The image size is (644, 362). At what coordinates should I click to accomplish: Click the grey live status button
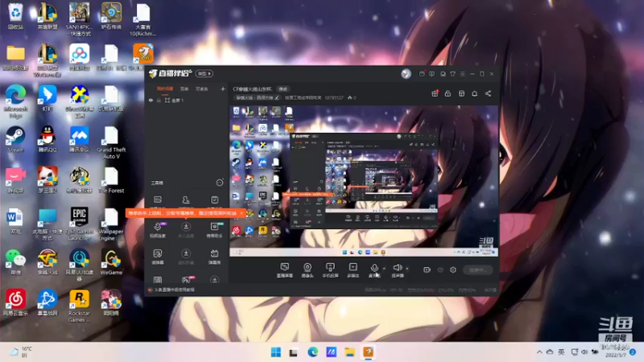[x=478, y=269]
